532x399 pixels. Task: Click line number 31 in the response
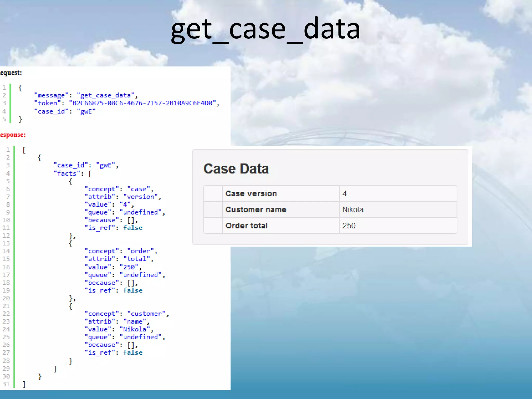[x=6, y=384]
